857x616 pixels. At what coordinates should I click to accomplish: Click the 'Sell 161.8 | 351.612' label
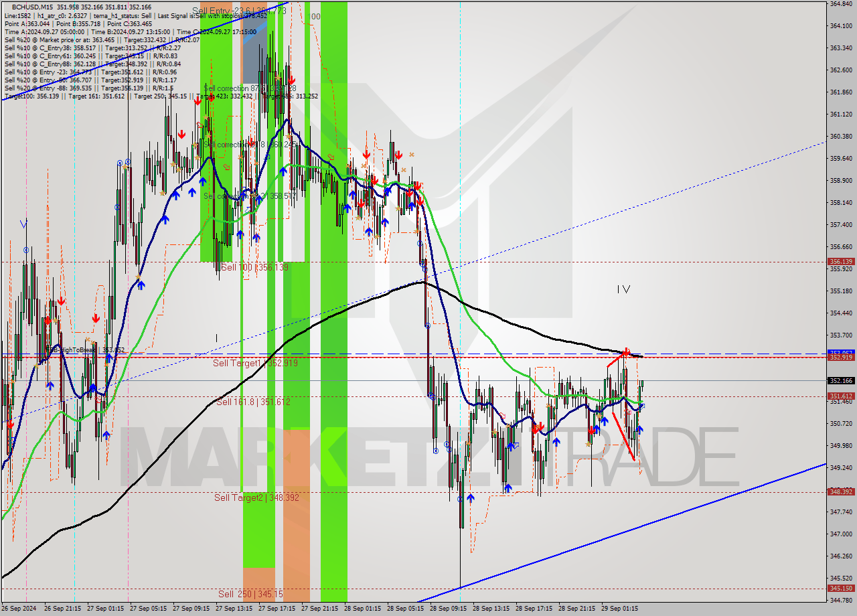[x=253, y=402]
